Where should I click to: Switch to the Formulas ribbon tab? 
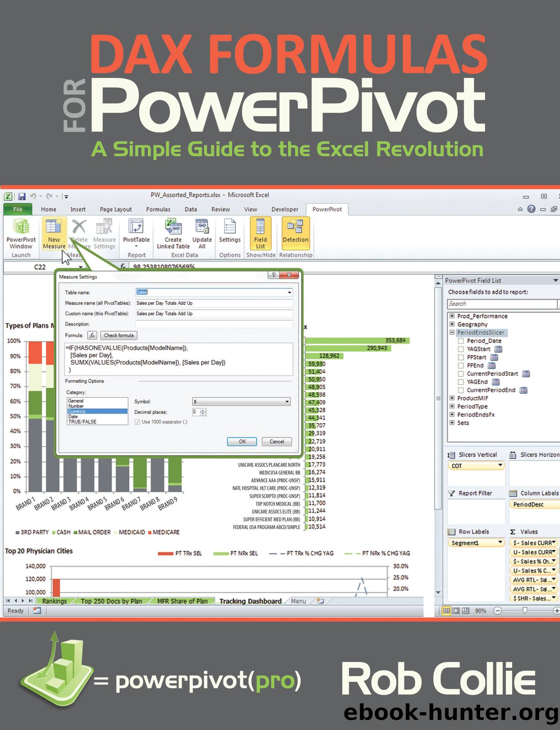click(x=158, y=209)
